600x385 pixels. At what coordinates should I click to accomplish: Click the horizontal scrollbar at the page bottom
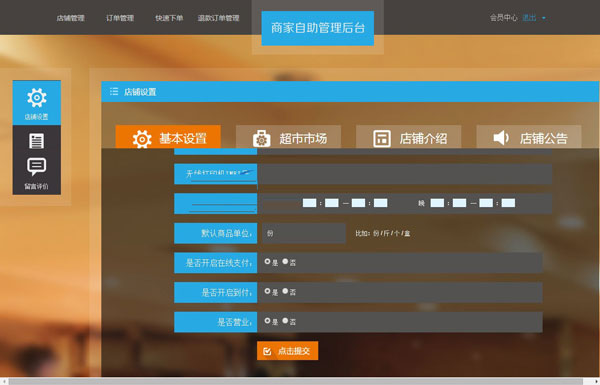pos(296,382)
